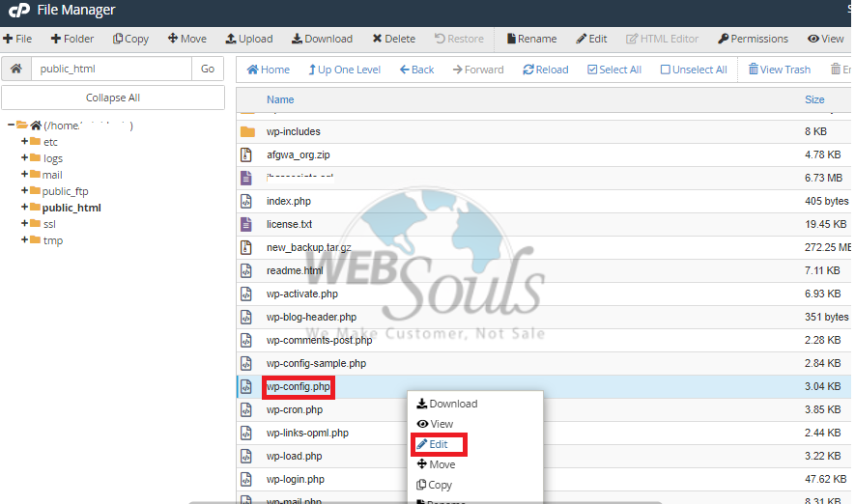Select the wp-cron.php file name
The image size is (855, 504).
tap(295, 409)
